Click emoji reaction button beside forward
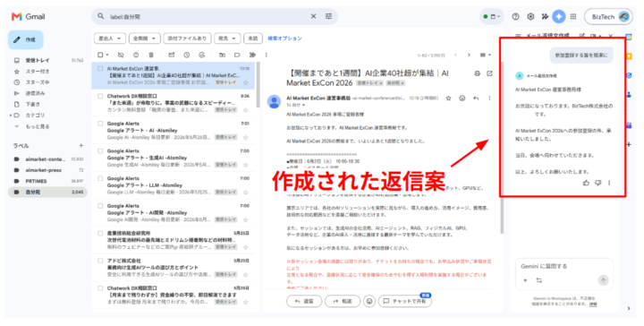The width and height of the screenshot is (644, 326). point(369,301)
